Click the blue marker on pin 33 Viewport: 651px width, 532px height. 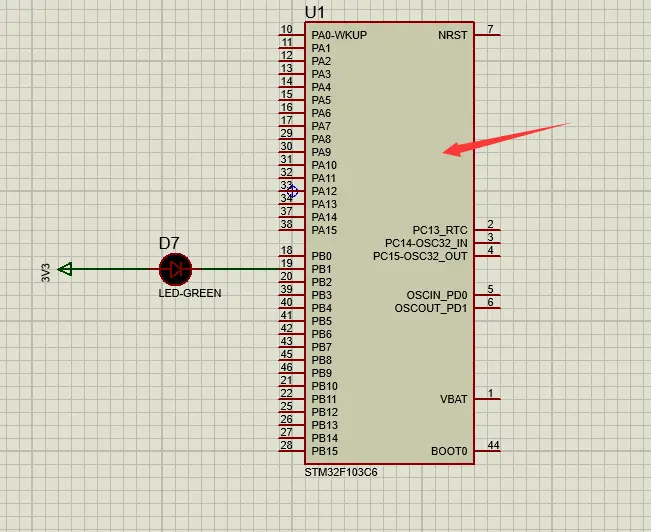pos(292,191)
